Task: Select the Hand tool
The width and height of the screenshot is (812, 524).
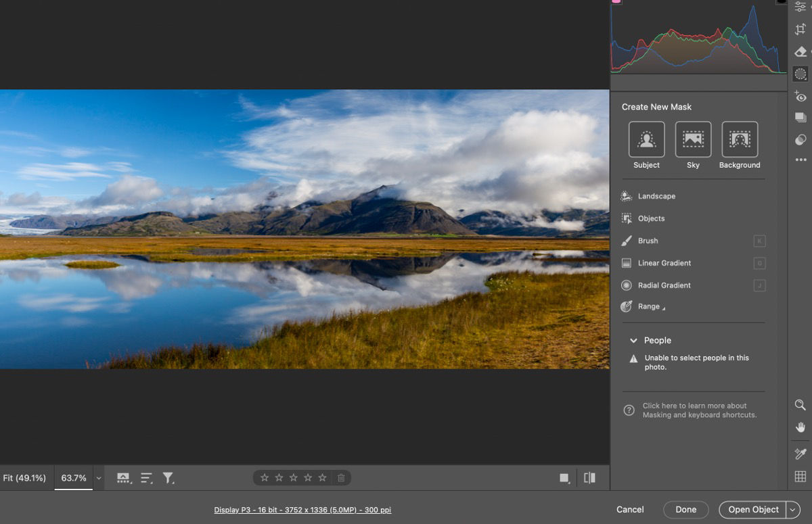Action: 800,427
